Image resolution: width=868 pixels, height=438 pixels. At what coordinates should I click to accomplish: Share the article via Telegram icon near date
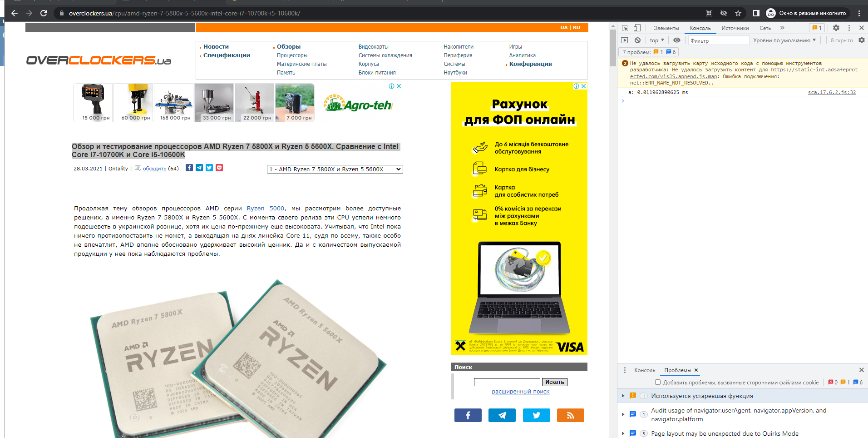pos(199,168)
